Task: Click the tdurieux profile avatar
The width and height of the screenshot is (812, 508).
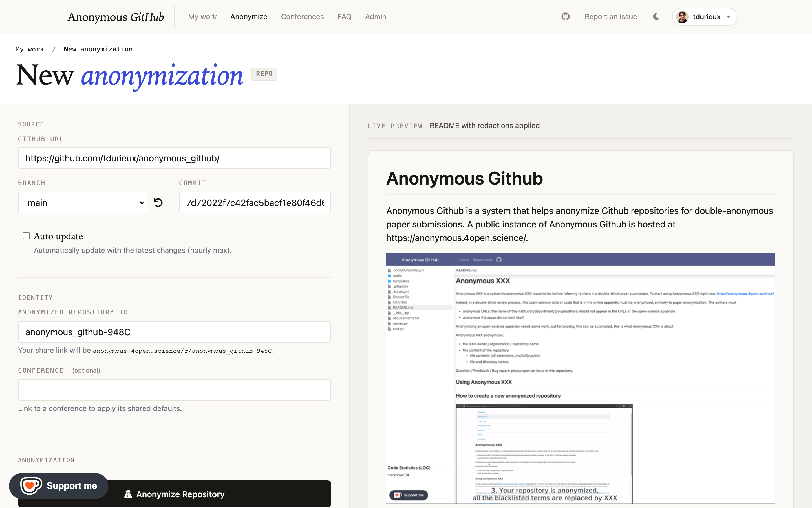Action: pos(682,17)
